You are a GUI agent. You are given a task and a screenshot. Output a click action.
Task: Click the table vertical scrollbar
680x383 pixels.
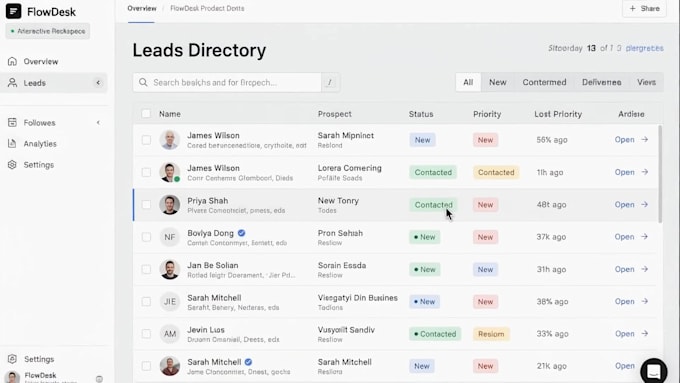coord(660,173)
